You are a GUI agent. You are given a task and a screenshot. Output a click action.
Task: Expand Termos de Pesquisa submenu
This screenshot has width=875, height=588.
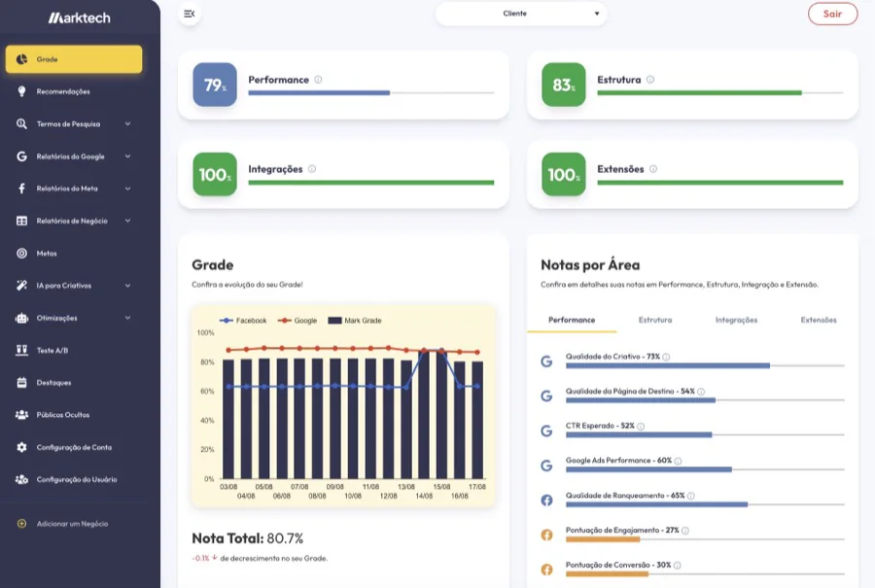(x=127, y=123)
